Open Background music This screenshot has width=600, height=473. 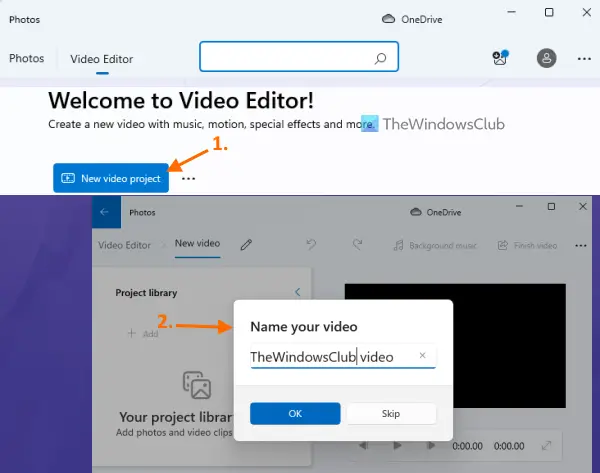tap(435, 245)
